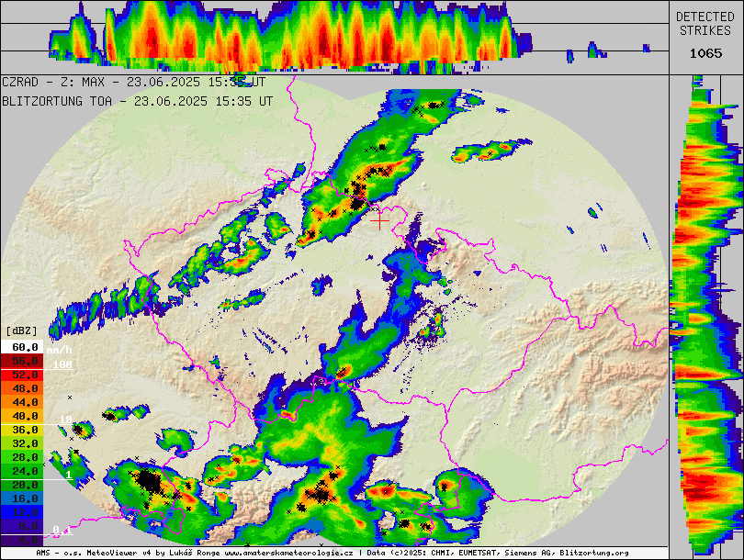Click the top horizontal cross-section panel
Screen dimensions: 744x560
(334, 37)
